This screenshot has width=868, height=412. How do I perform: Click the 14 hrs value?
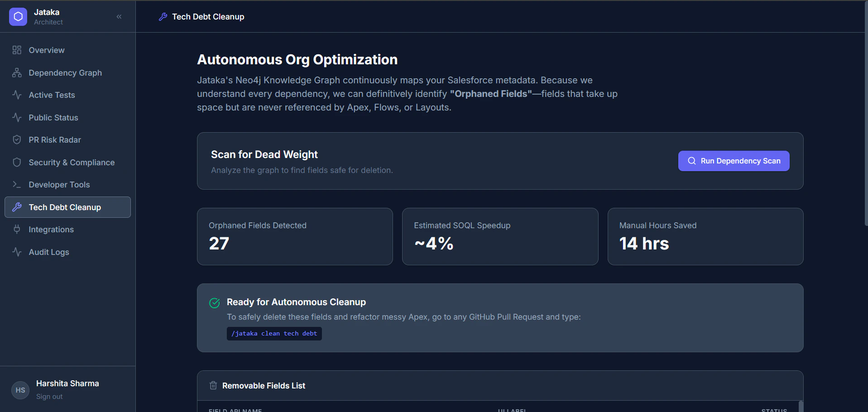(644, 244)
